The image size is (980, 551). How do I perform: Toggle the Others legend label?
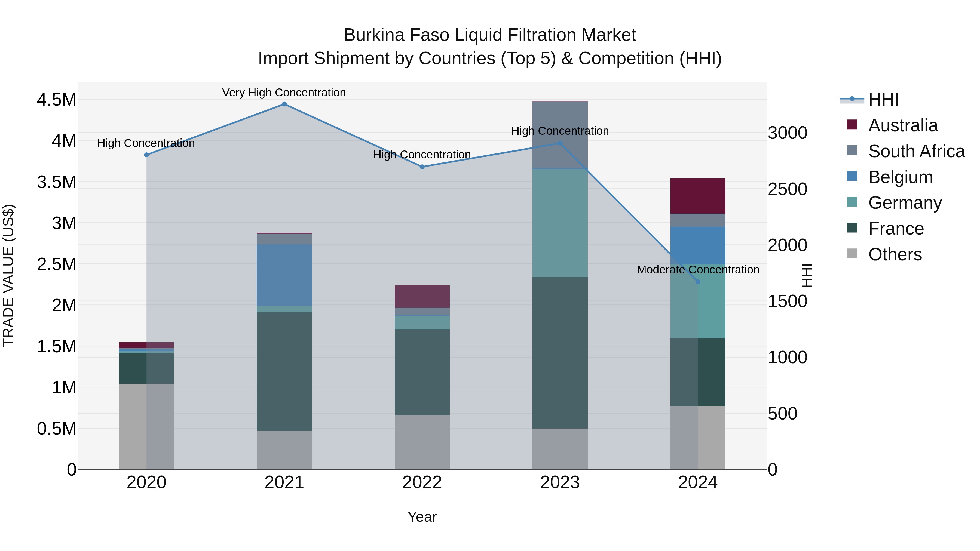tap(895, 254)
